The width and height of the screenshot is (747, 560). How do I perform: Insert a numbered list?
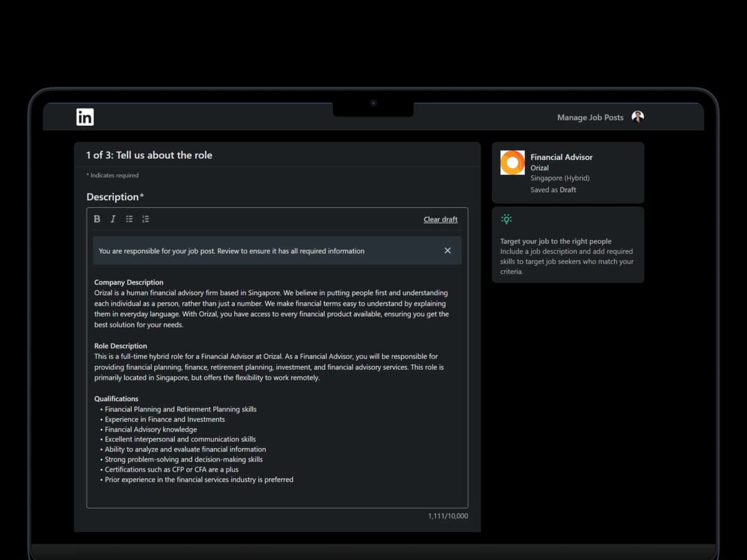(146, 219)
